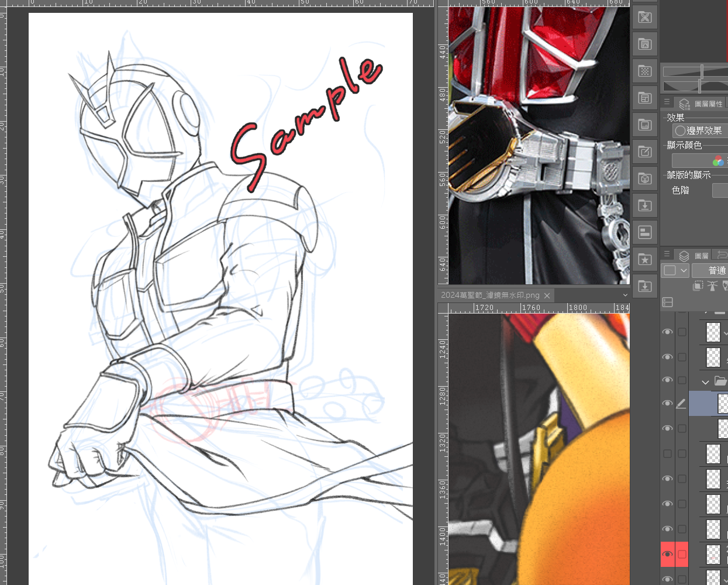This screenshot has width=728, height=585.
Task: Toggle the eye on the layer folder row
Action: click(667, 380)
